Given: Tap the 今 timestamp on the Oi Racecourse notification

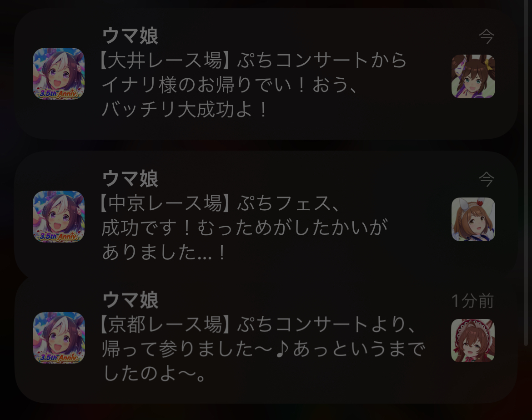Looking at the screenshot, I should pos(486,36).
